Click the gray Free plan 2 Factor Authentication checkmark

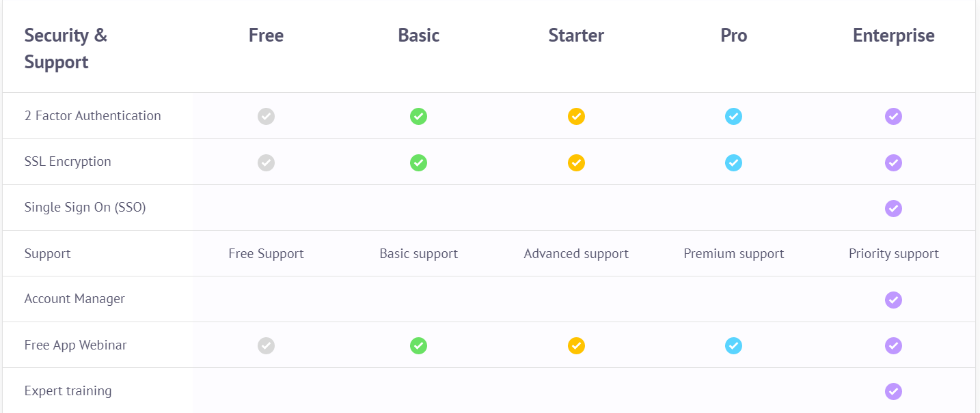(x=266, y=117)
